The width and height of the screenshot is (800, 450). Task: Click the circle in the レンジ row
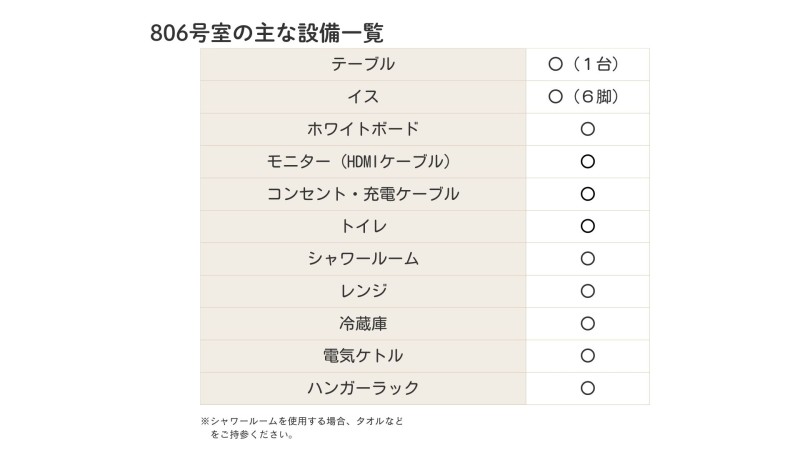[588, 291]
